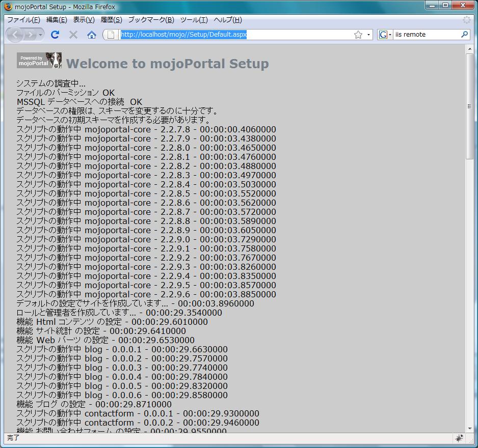Screen dimensions: 478x448
Task: Click the scrollbar up arrow
Action: tap(469, 49)
